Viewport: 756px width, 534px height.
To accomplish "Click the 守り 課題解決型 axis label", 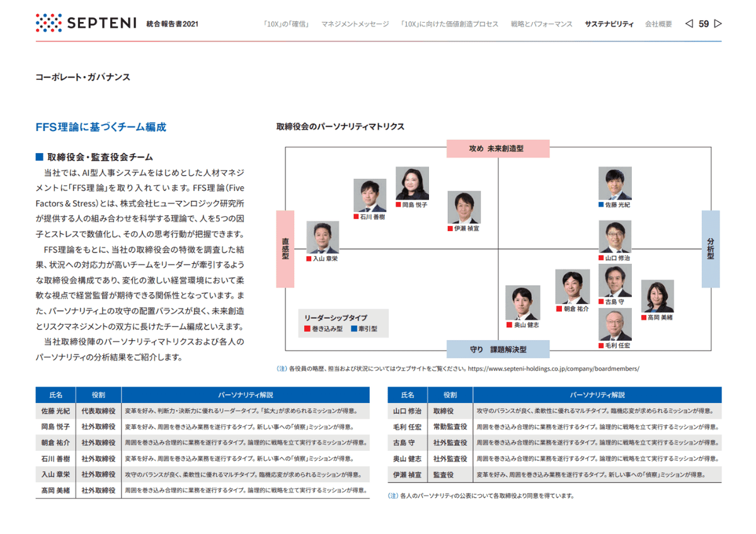I will (498, 349).
